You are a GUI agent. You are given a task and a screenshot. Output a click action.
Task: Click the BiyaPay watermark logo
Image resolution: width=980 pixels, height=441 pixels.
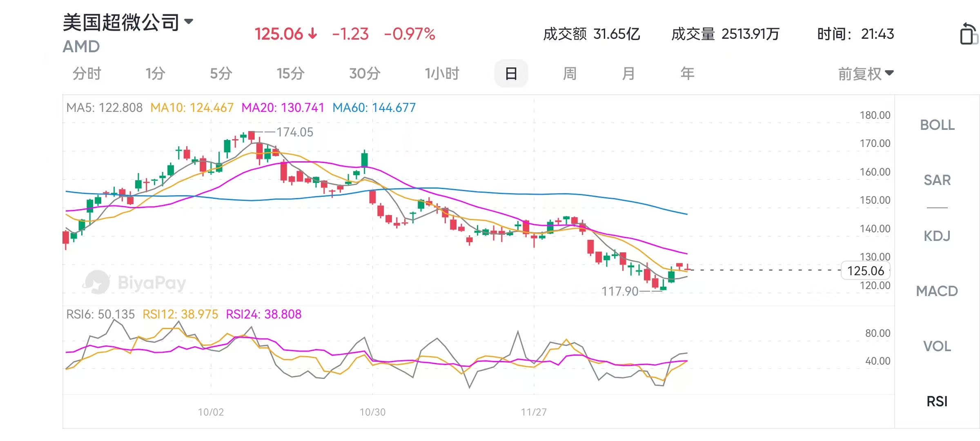click(x=135, y=283)
